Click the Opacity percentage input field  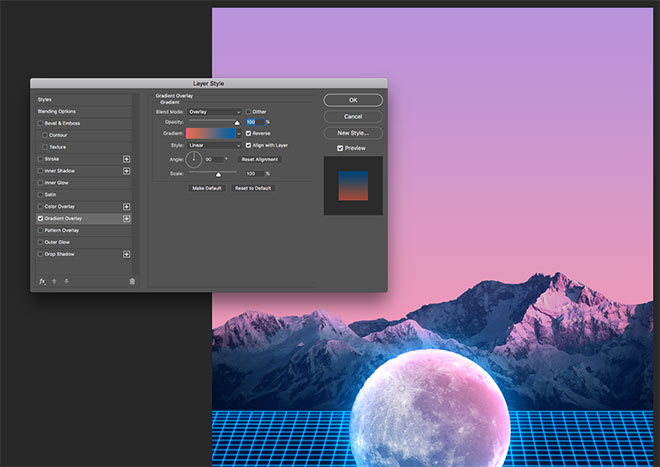click(x=255, y=122)
